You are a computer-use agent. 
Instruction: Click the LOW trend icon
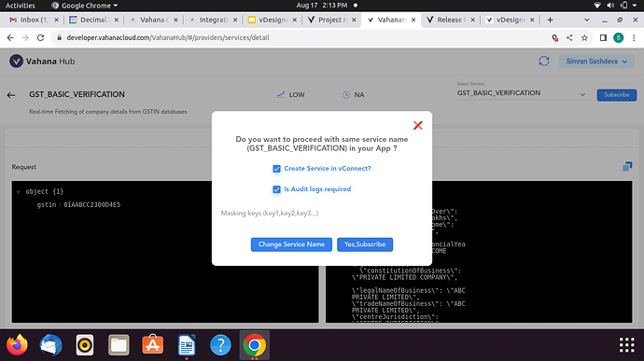(x=281, y=95)
